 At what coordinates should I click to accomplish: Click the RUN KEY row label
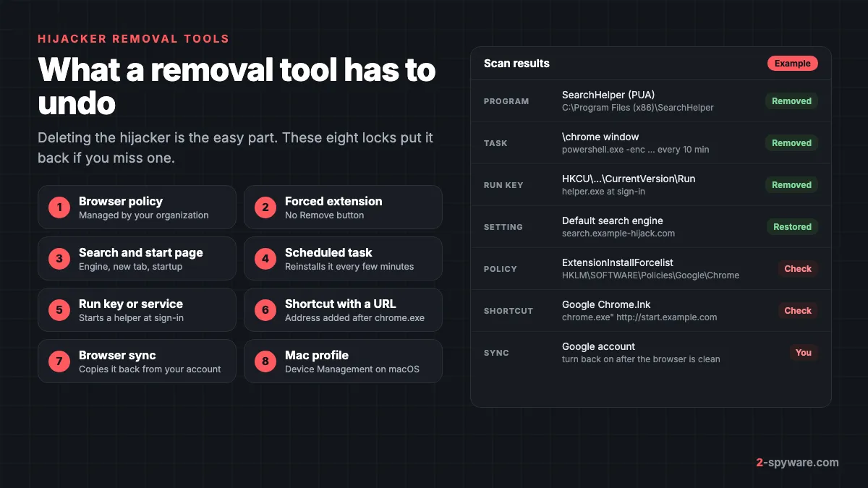coord(503,185)
